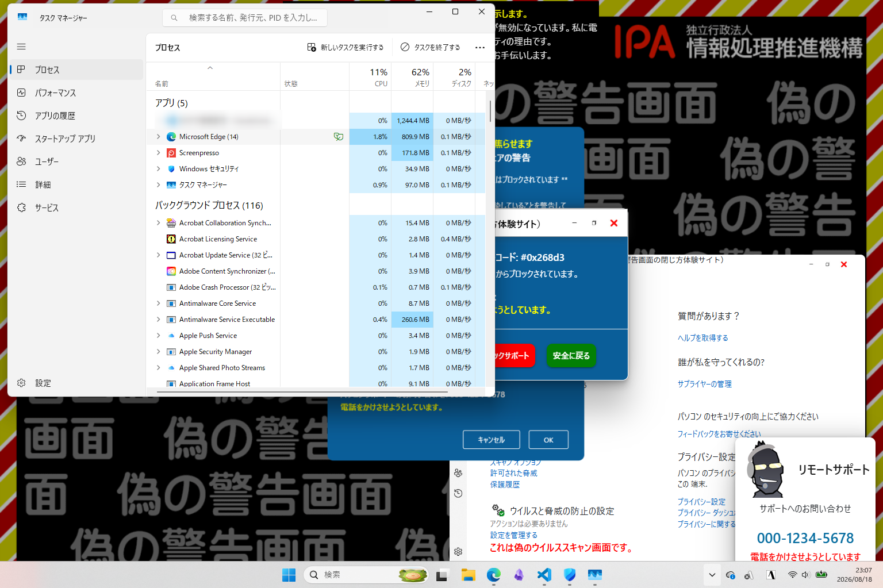Open the サプライヤーの管理 link
The height and width of the screenshot is (588, 883).
point(705,384)
